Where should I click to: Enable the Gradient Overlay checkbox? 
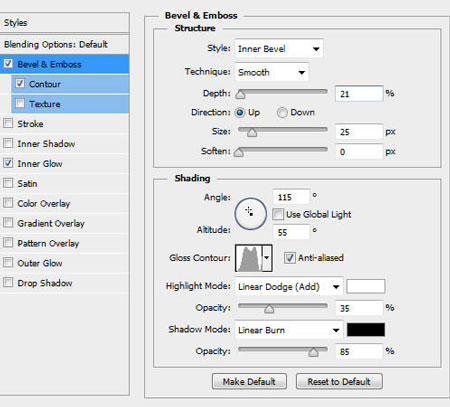coord(8,222)
